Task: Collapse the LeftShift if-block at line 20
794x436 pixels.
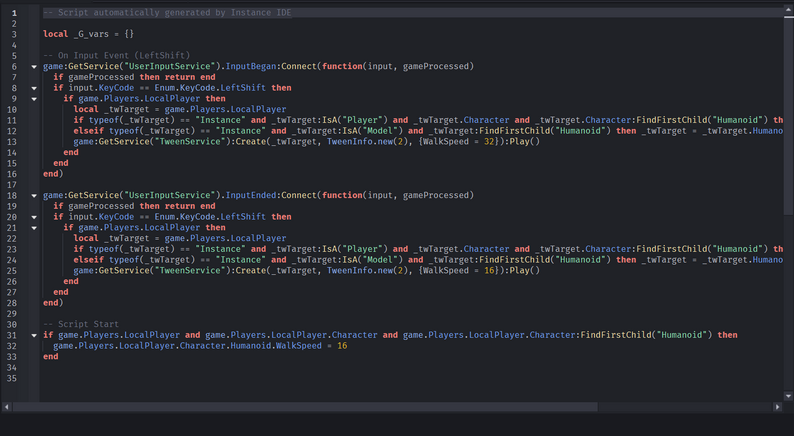Action: click(34, 217)
